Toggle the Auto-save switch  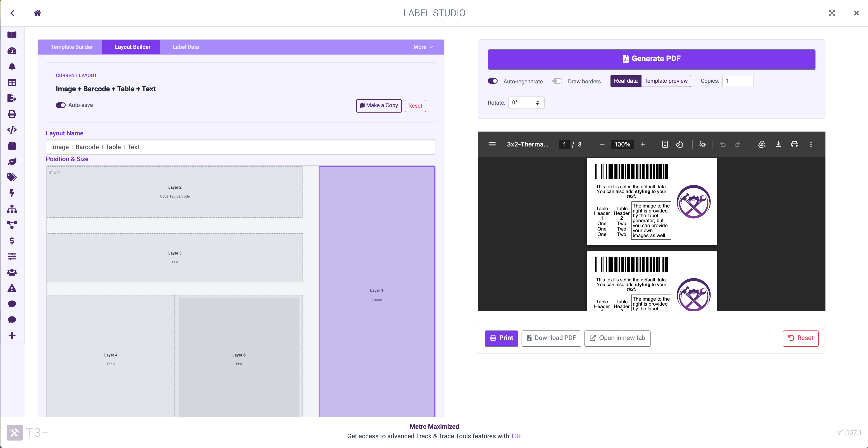tap(61, 105)
